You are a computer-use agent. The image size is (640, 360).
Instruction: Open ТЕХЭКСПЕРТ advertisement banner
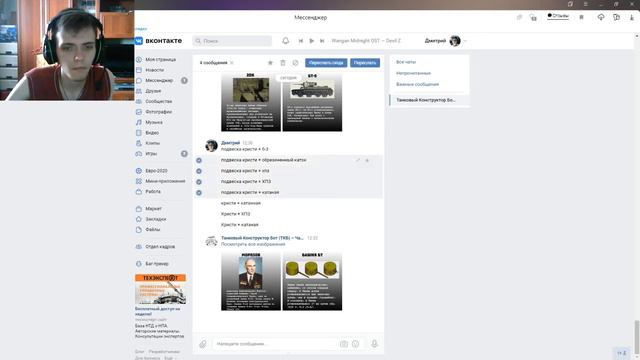point(160,289)
